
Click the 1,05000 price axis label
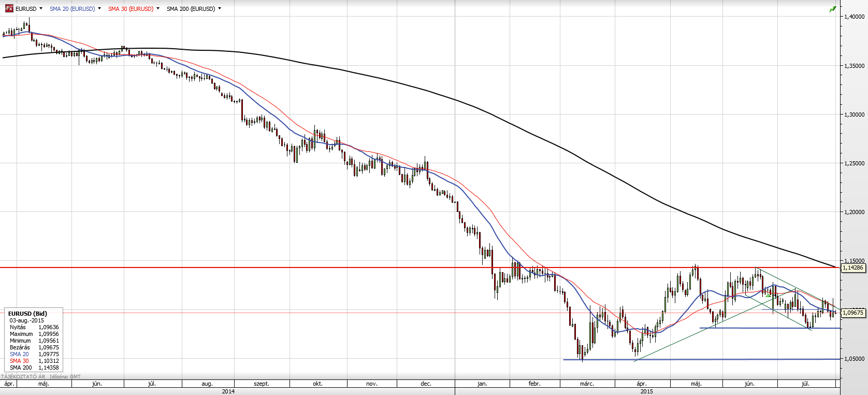pos(855,359)
